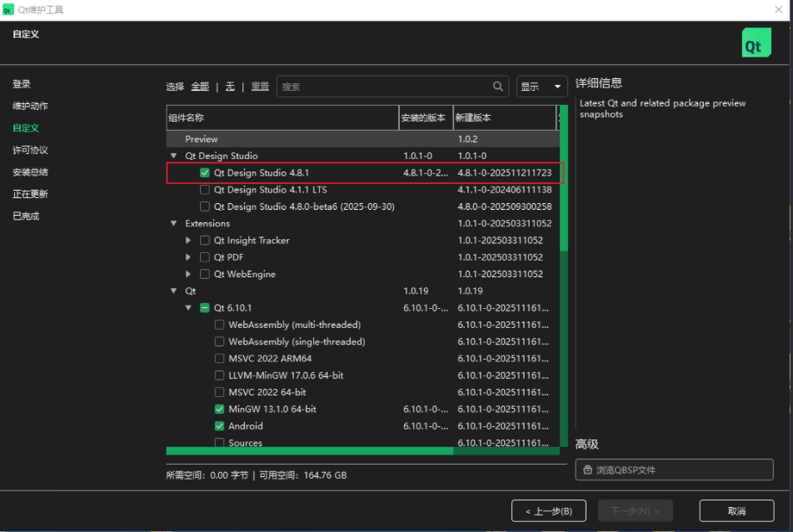
Task: Collapse the Extensions tree node
Action: point(173,223)
